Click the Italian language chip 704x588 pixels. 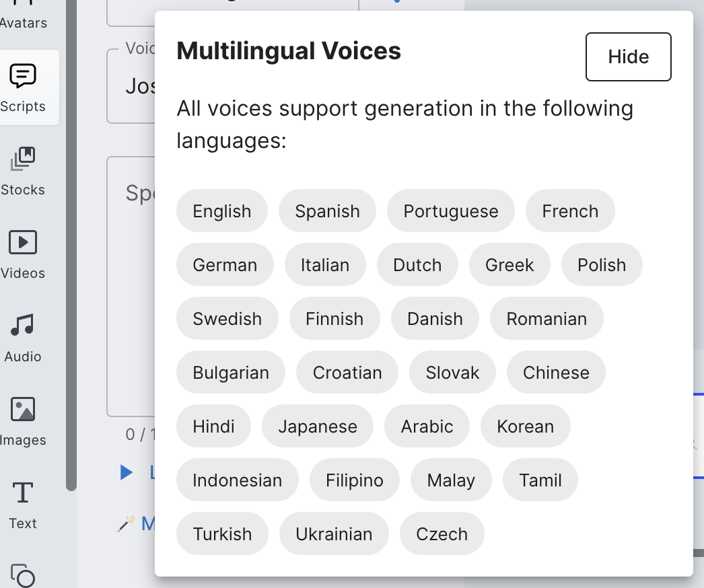(x=325, y=265)
